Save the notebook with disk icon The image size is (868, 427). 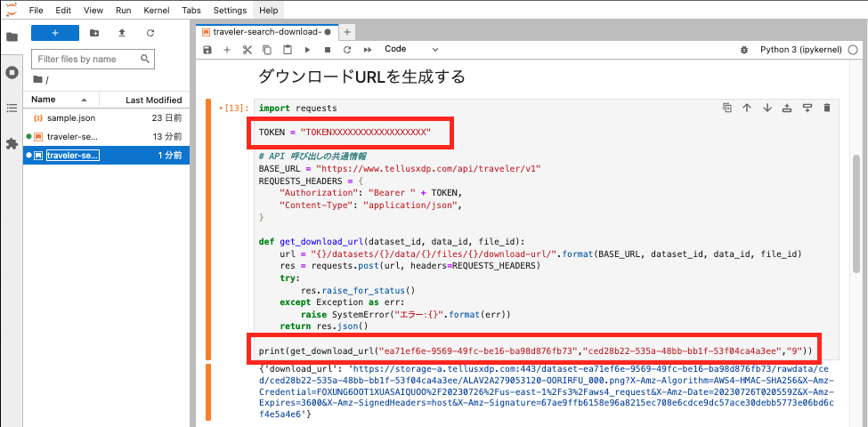[x=207, y=50]
